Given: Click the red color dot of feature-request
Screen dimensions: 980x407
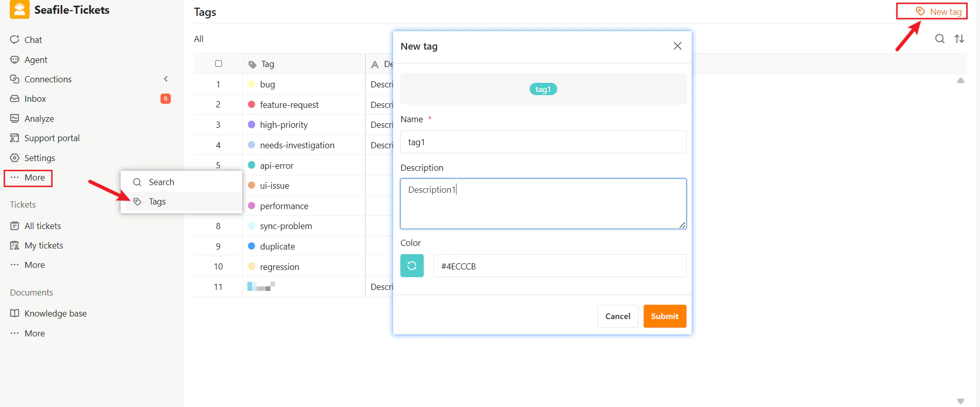Looking at the screenshot, I should click(x=252, y=104).
